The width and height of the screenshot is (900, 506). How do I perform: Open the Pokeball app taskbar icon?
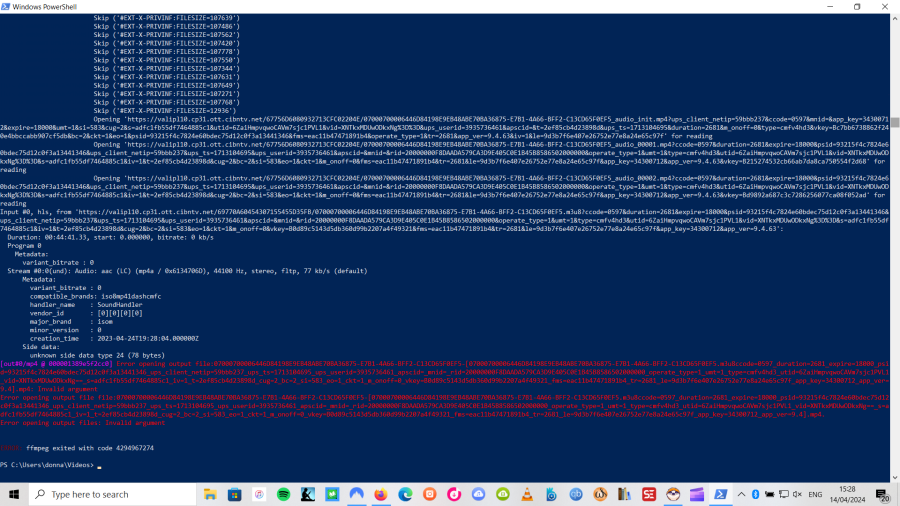coord(673,495)
